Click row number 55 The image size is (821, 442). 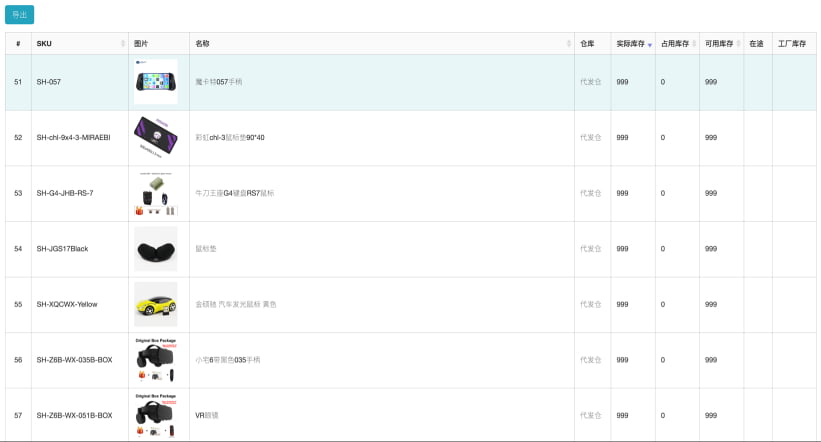(x=18, y=304)
